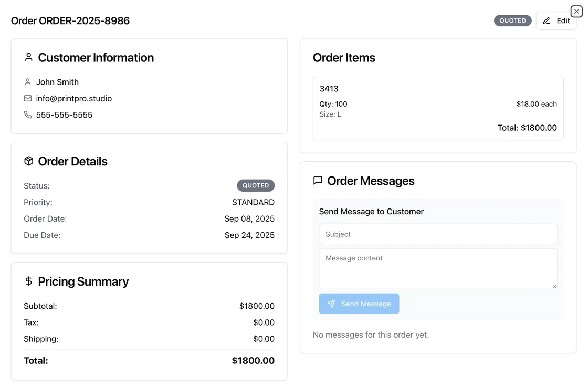Click the dollar sign icon in Pricing Summary
Image resolution: width=588 pixels, height=386 pixels.
[28, 281]
